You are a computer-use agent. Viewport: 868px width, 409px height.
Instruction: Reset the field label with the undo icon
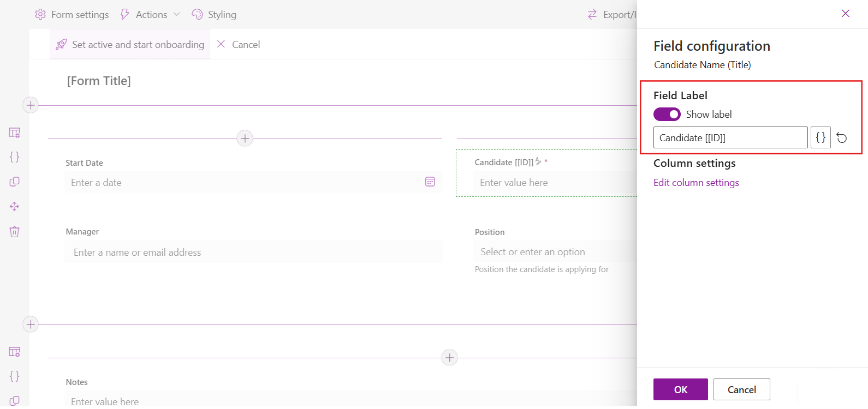842,138
